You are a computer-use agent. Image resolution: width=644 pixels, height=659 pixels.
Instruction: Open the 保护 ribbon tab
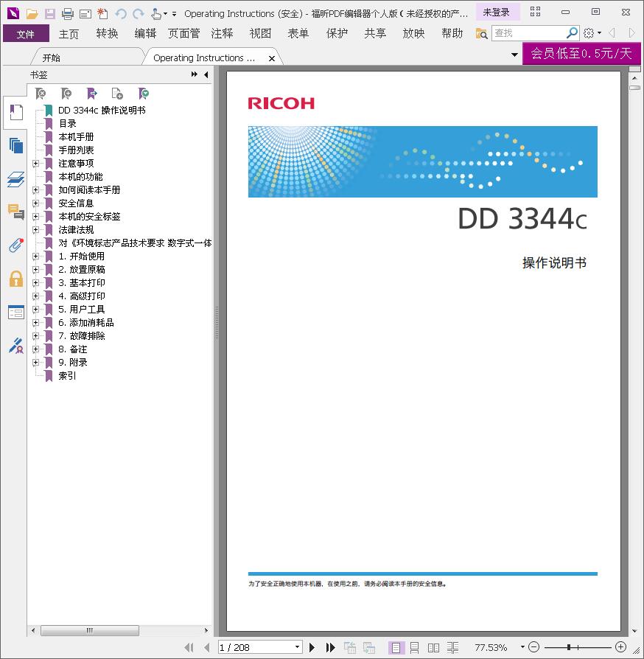337,34
